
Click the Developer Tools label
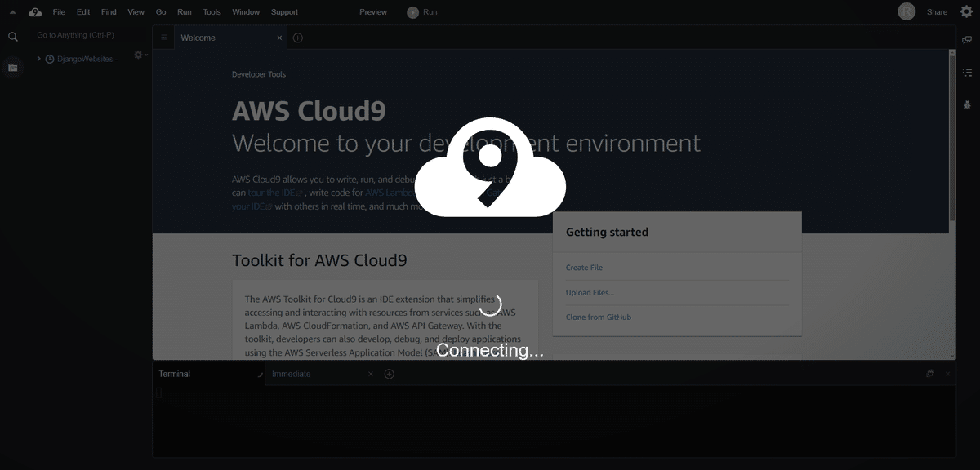259,74
